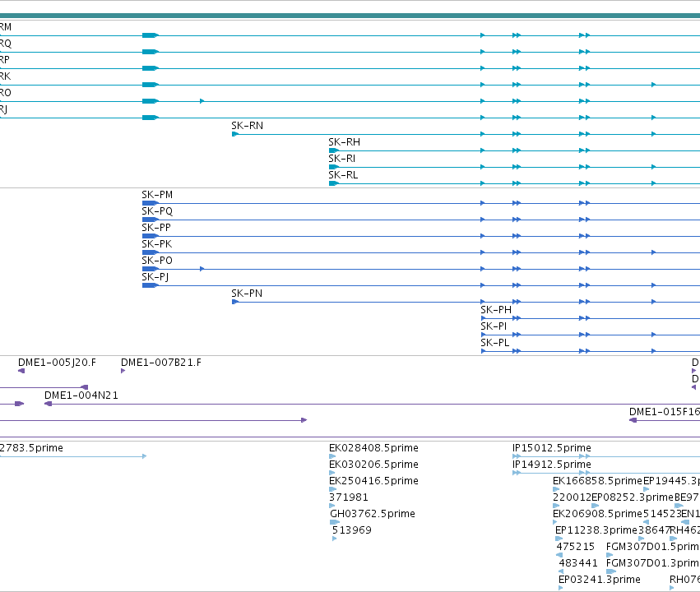
Task: Click the arrow glyph under EK028408.5prime
Action: [332, 456]
